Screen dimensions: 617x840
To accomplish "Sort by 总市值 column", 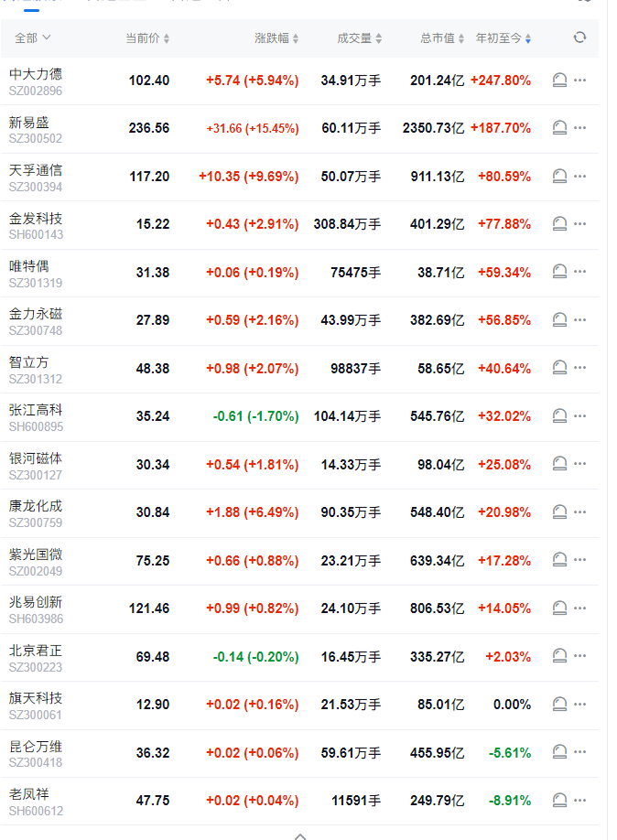I will (442, 38).
